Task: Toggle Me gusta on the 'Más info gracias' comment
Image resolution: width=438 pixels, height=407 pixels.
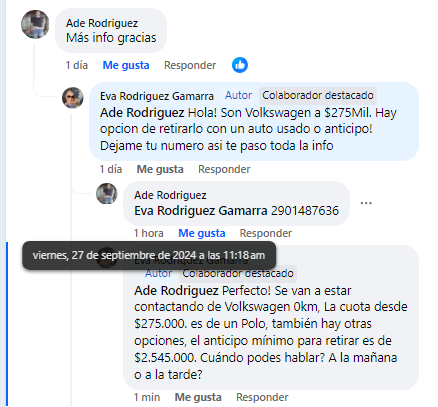Action: (x=126, y=65)
